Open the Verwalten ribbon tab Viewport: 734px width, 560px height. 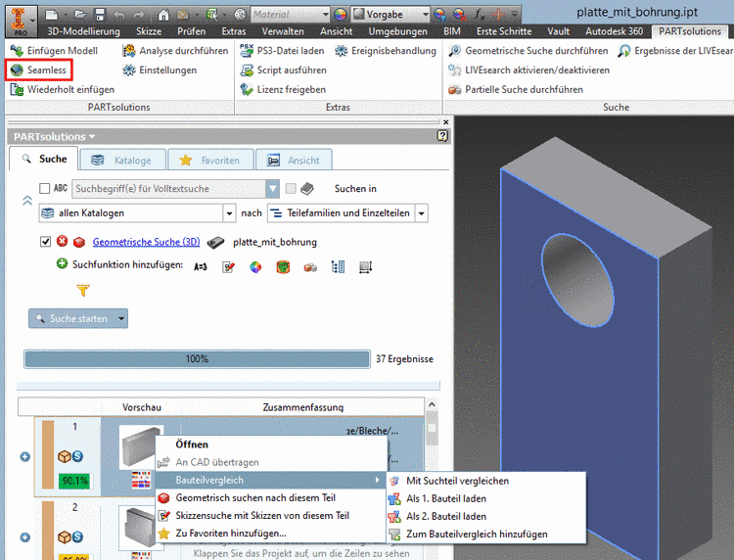(283, 31)
